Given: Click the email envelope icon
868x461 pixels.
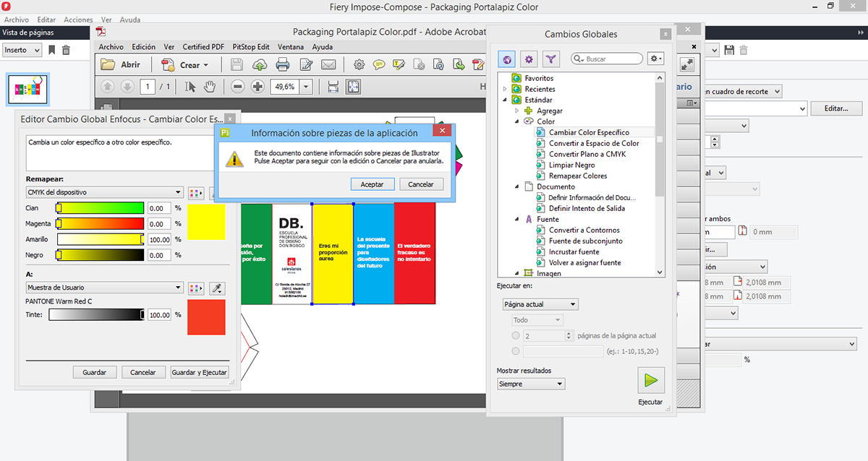Looking at the screenshot, I should pyautogui.click(x=328, y=65).
